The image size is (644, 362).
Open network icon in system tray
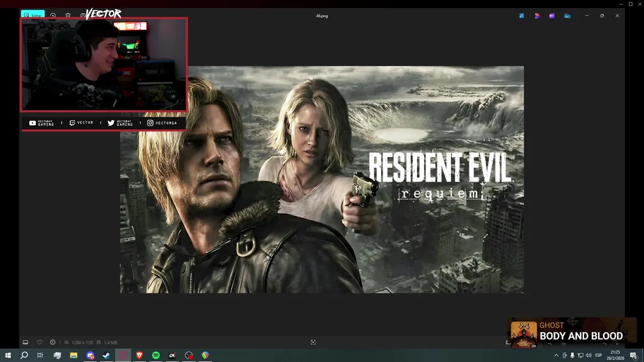[x=580, y=355]
